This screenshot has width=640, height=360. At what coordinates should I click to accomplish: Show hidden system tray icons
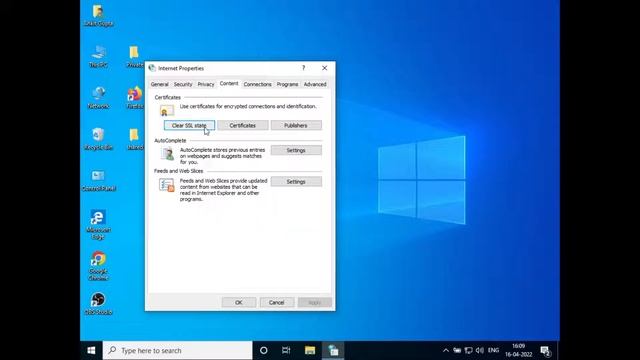click(446, 350)
